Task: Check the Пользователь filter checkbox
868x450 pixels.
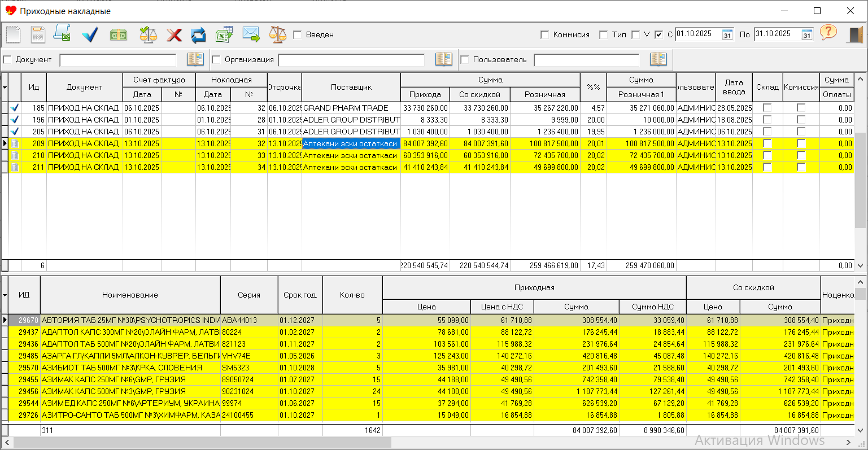Action: [465, 60]
